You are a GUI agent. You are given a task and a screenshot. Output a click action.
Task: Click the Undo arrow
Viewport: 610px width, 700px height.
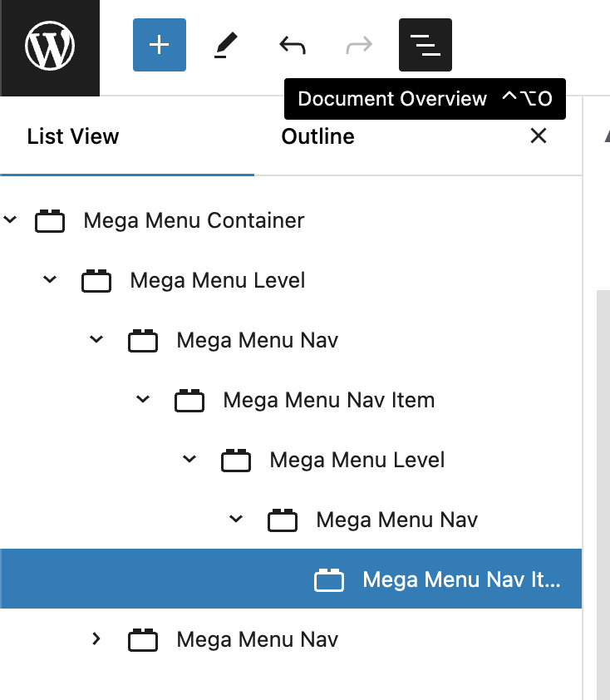point(292,45)
